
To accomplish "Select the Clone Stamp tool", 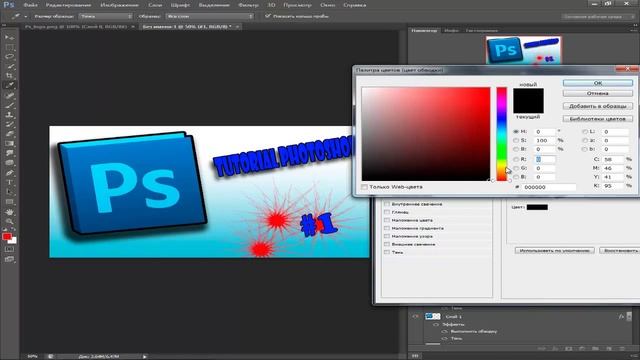I will 9,115.
